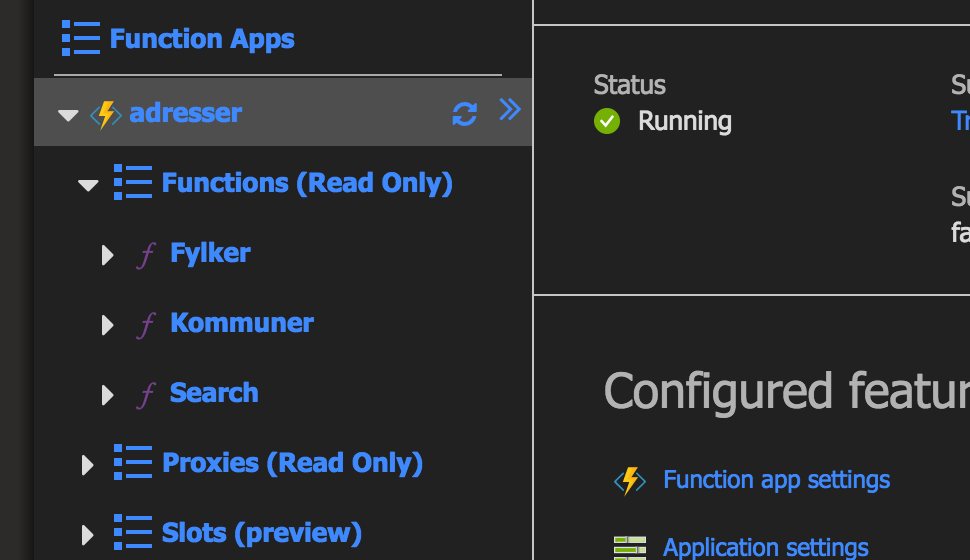Collapse the adresser app tree node
Image resolution: width=970 pixels, height=560 pixels.
tap(68, 115)
